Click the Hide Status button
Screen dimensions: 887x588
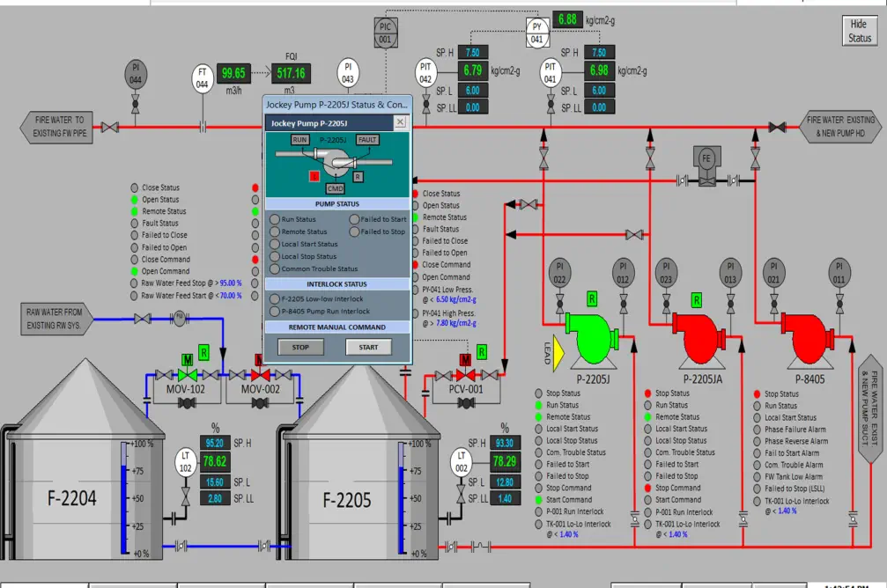pyautogui.click(x=859, y=32)
